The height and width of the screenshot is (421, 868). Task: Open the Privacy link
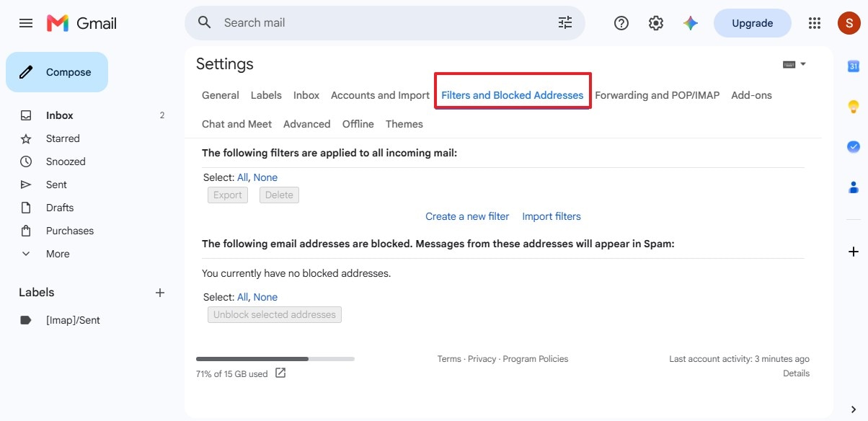point(482,359)
